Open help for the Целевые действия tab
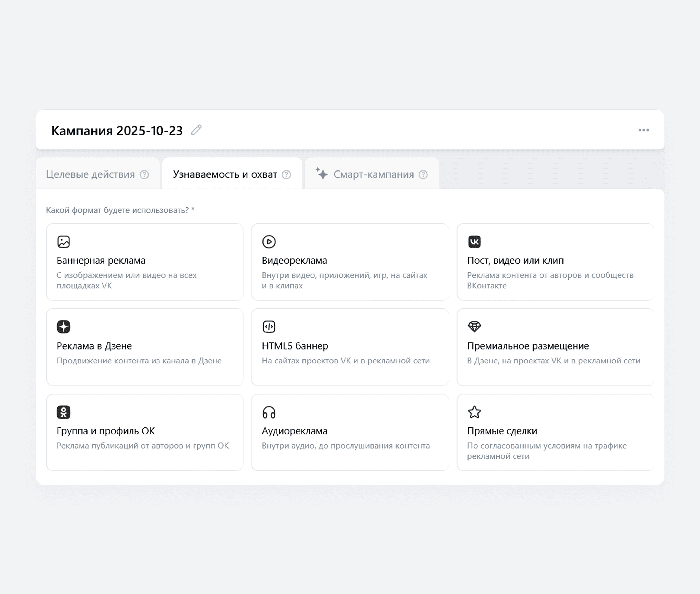The height and width of the screenshot is (594, 700). click(145, 174)
